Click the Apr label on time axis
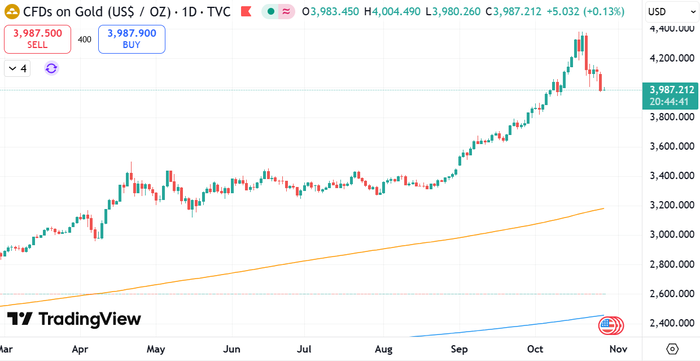This screenshot has height=361, width=700. click(80, 349)
